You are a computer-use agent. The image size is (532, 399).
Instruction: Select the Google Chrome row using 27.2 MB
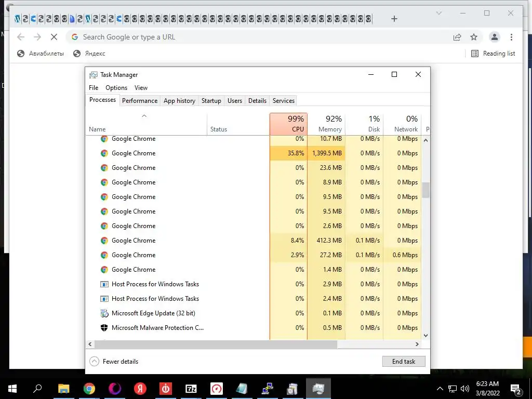pyautogui.click(x=254, y=255)
